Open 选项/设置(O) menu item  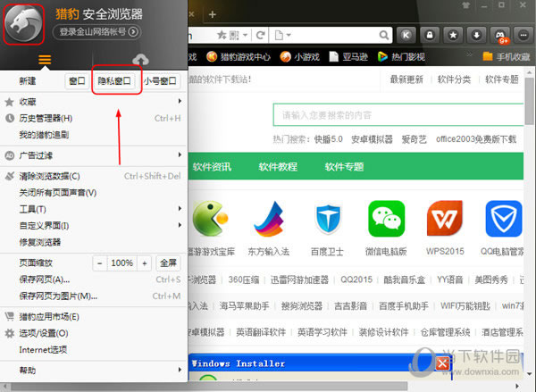coord(93,333)
